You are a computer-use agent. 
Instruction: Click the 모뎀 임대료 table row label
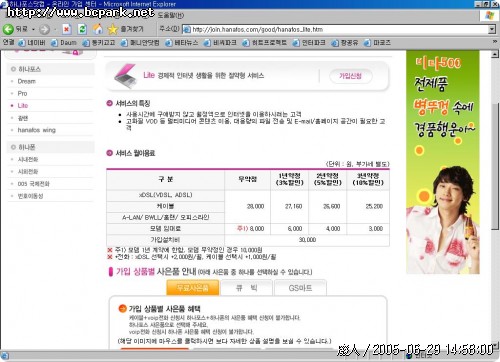(x=165, y=229)
